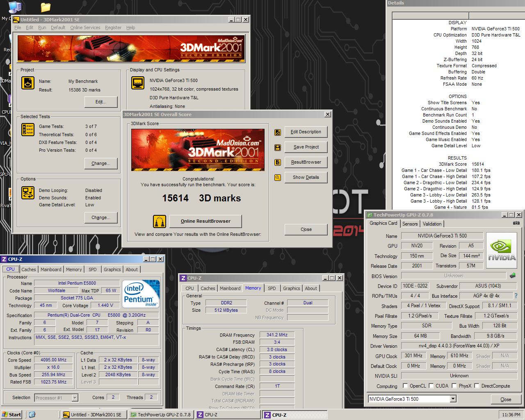Open the Run menu in 3DMark2001
The width and height of the screenshot is (525, 420).
[42, 28]
